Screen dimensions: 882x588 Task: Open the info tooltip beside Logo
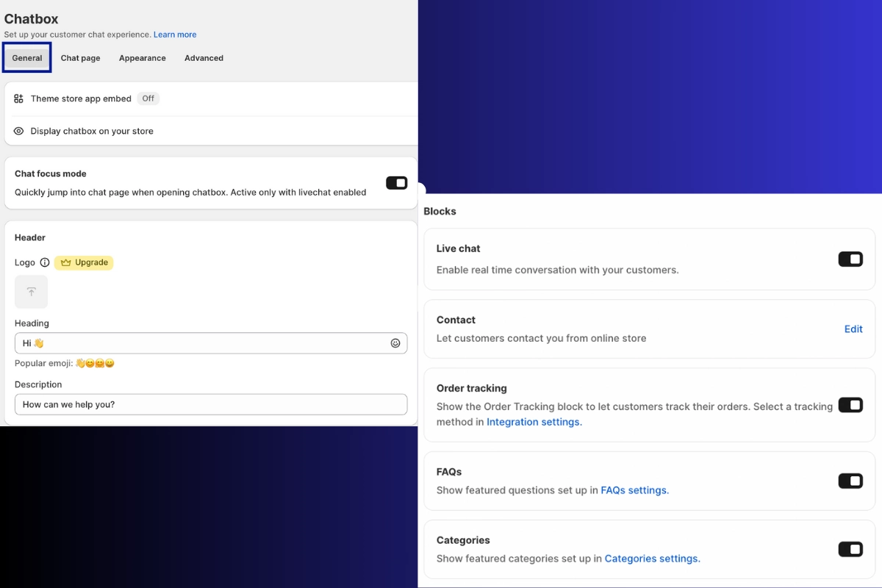45,262
